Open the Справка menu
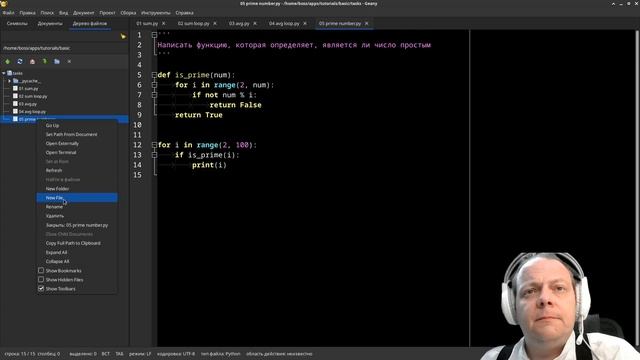This screenshot has height=360, width=640. pyautogui.click(x=184, y=13)
